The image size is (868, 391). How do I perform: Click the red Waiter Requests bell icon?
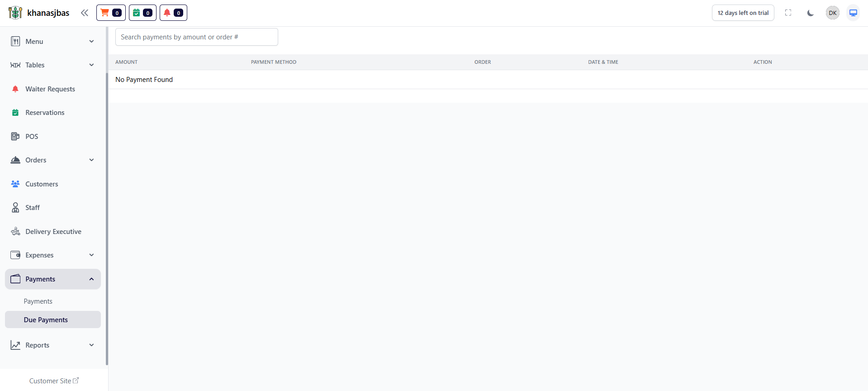tap(15, 89)
